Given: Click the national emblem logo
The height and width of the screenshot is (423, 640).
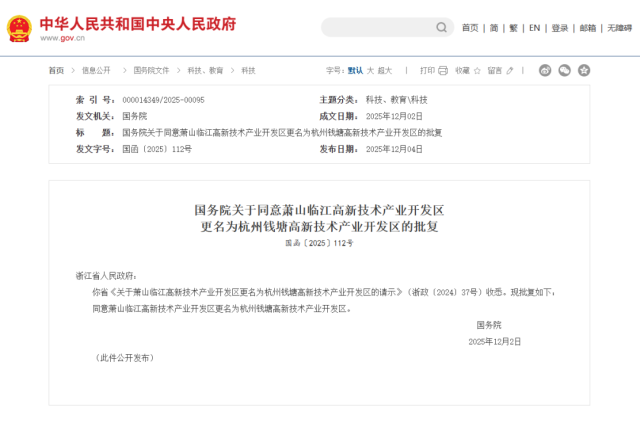Looking at the screenshot, I should [20, 29].
